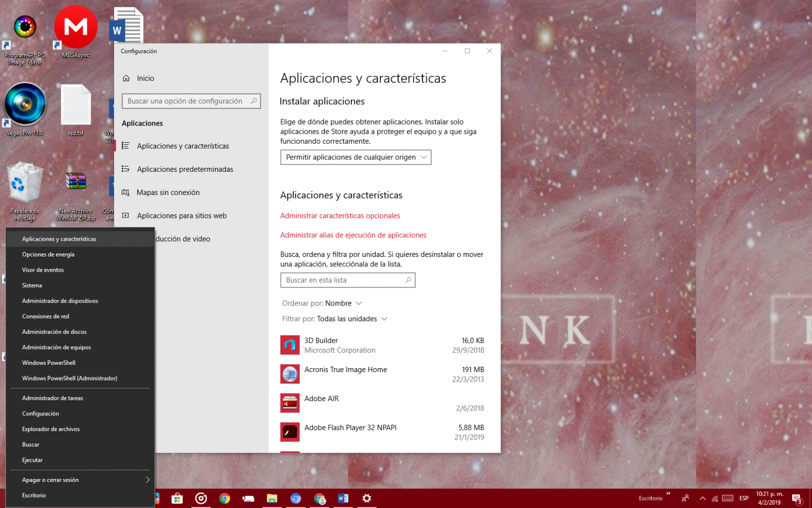The height and width of the screenshot is (508, 812).
Task: Choose Configuración in the context menu
Action: (80, 414)
